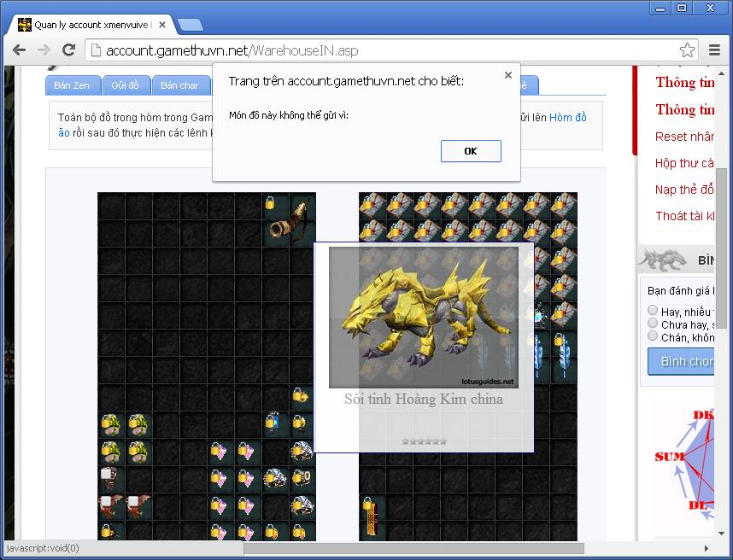Click the favicon on the Quan ly account tab
733x560 pixels.
[x=24, y=25]
